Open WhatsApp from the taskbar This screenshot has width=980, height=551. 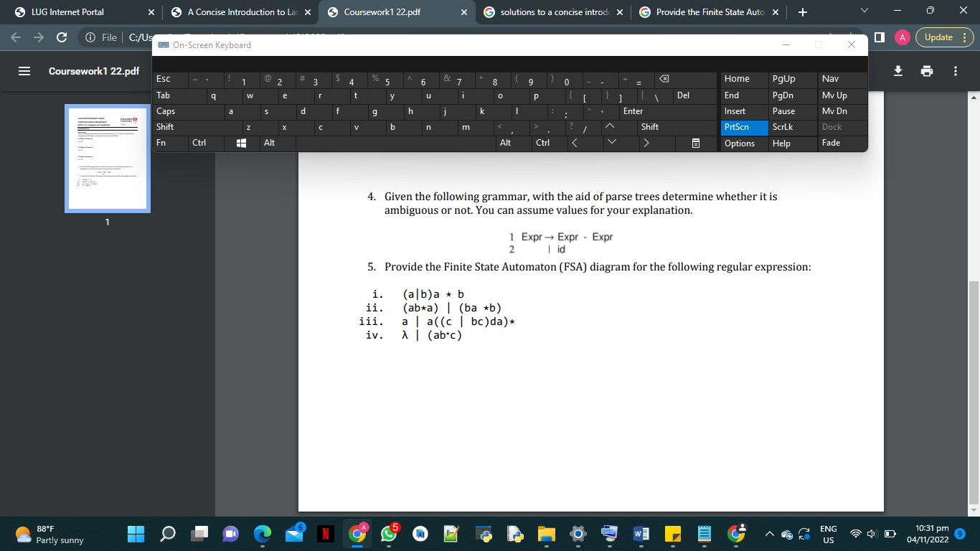[x=388, y=534]
